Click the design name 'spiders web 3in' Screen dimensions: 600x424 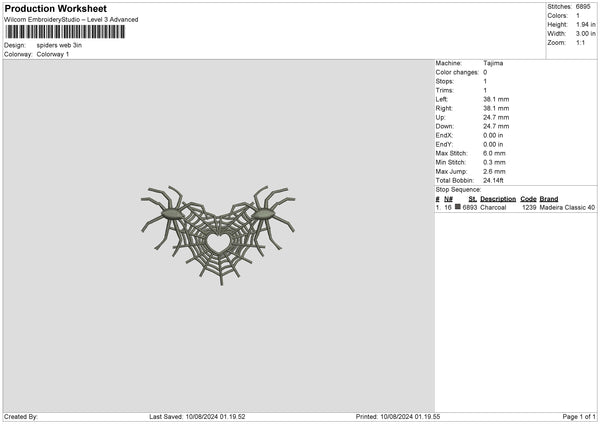click(x=59, y=45)
